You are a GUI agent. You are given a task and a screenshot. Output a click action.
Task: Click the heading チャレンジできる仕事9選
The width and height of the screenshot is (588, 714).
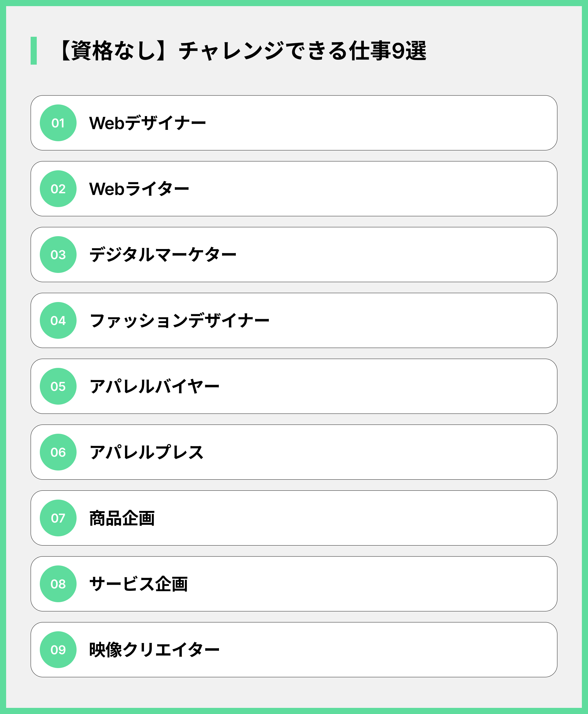[243, 51]
